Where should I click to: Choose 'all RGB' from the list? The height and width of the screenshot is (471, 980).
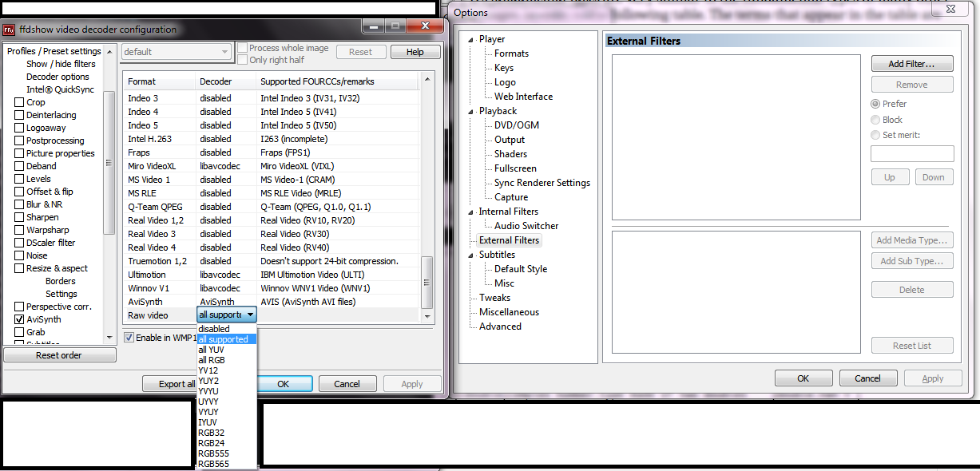[227, 360]
